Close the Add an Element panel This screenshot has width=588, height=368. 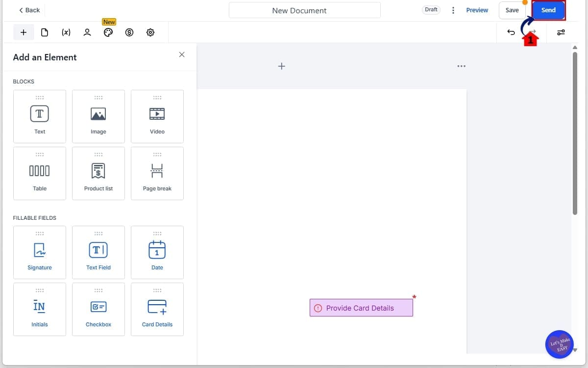point(182,54)
